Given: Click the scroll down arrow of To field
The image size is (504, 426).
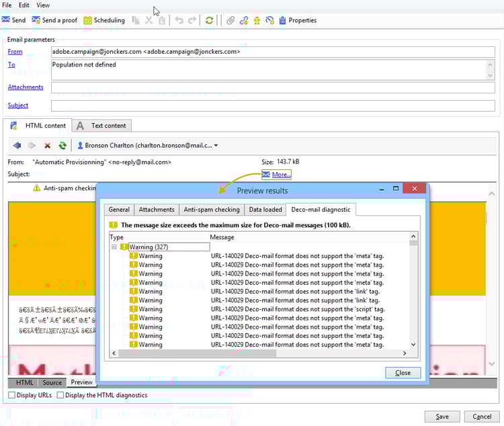Looking at the screenshot, I should click(x=490, y=76).
